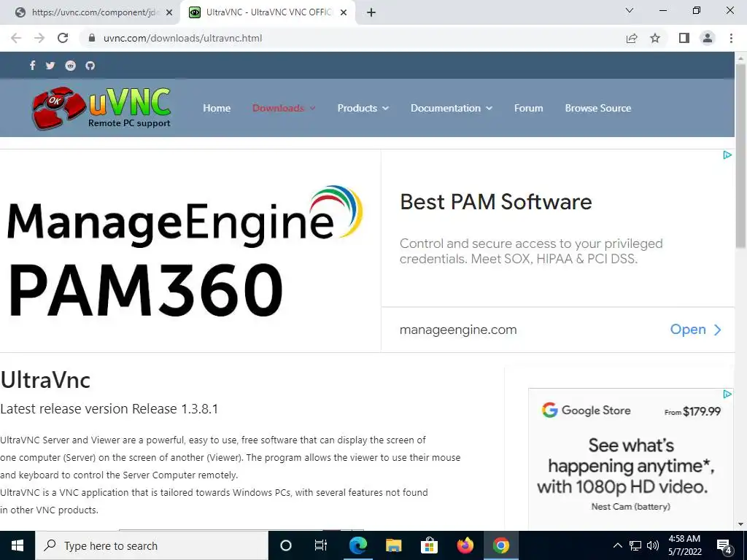This screenshot has height=560, width=747.
Task: Open the tab search chevron
Action: coord(630,10)
